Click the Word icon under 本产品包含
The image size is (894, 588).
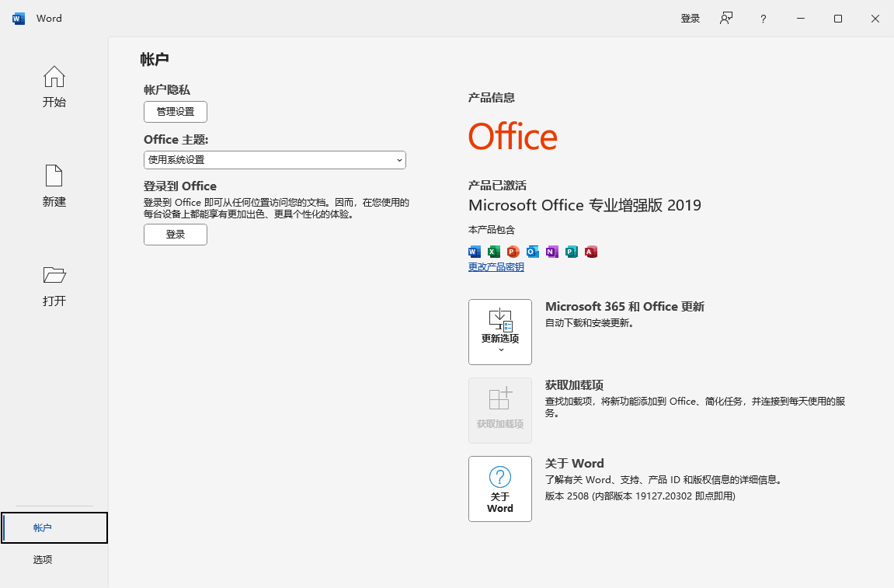[475, 252]
